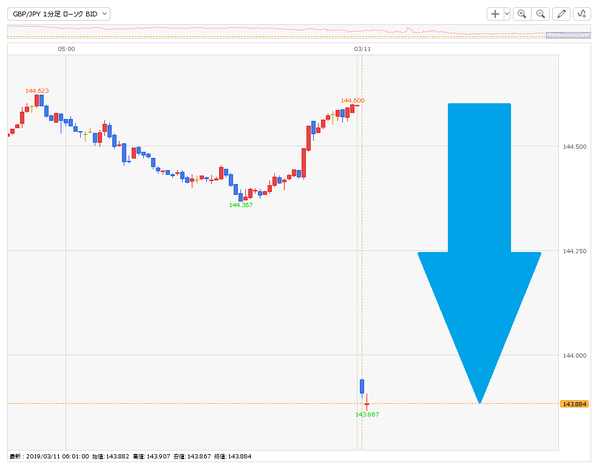Image resolution: width=599 pixels, height=470 pixels.
Task: Open the indicator settings icon
Action: pyautogui.click(x=582, y=14)
